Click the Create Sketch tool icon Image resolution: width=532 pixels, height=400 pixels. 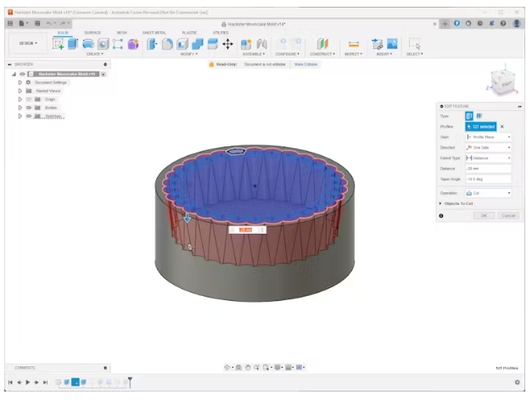(x=59, y=43)
